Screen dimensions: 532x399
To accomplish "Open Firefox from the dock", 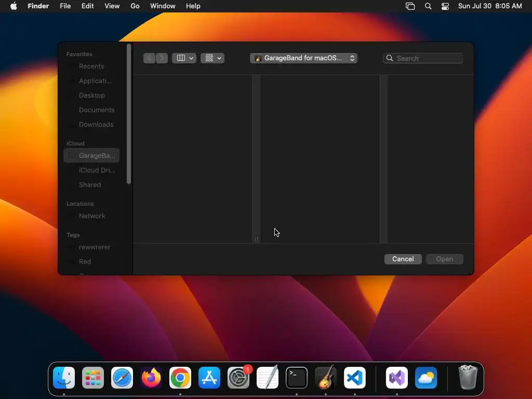I will click(x=151, y=378).
